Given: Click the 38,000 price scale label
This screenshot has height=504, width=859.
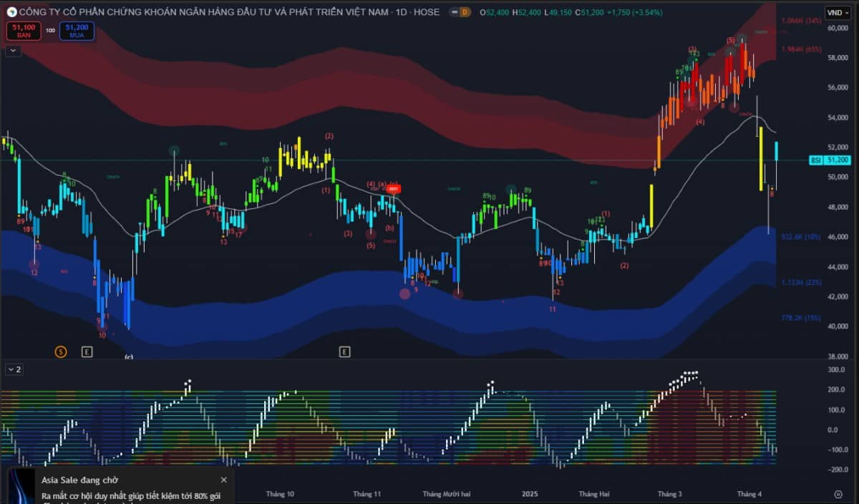Looking at the screenshot, I should coord(838,356).
